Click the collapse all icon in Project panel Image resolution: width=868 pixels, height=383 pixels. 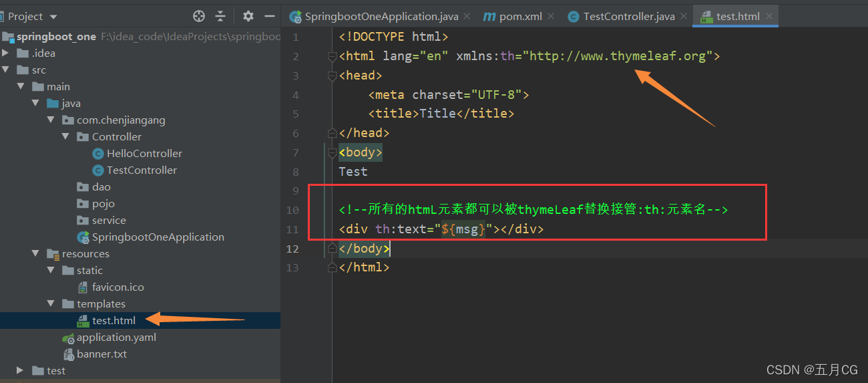tap(220, 16)
